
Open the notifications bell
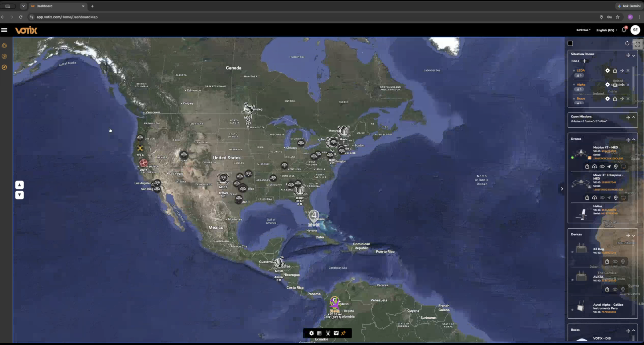click(x=624, y=30)
